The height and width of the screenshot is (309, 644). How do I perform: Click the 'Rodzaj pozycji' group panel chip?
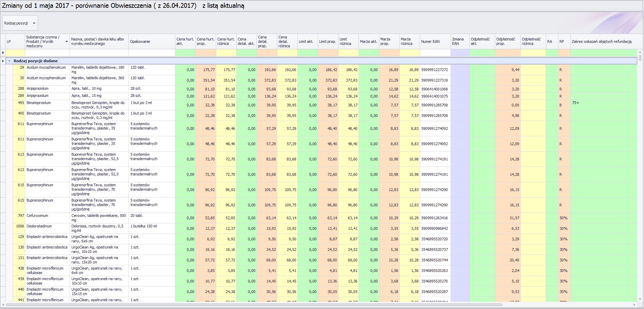tap(16, 23)
